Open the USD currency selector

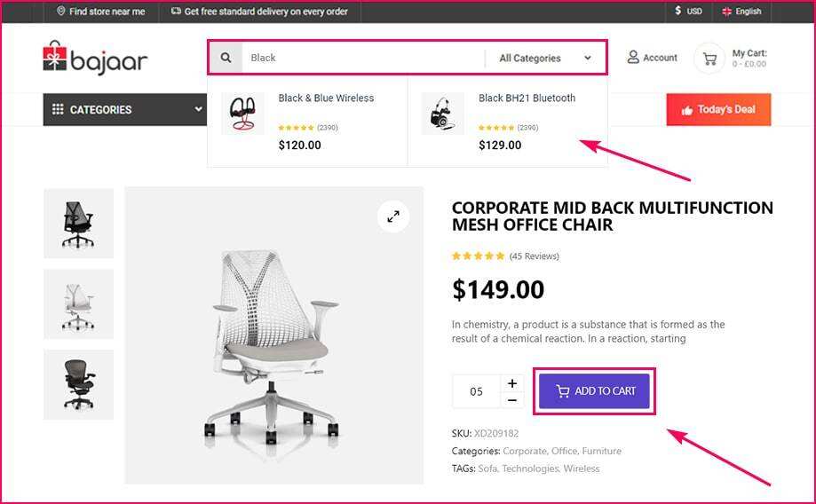688,12
